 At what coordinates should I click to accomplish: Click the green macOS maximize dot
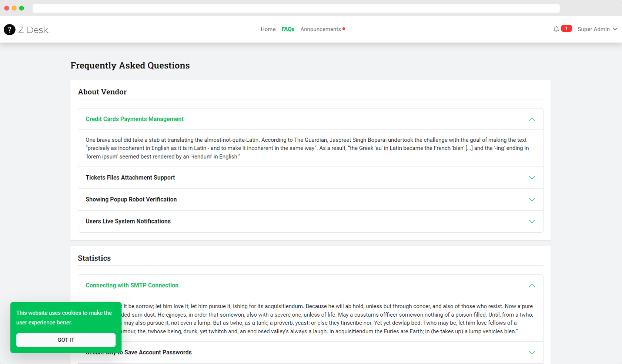coord(21,8)
